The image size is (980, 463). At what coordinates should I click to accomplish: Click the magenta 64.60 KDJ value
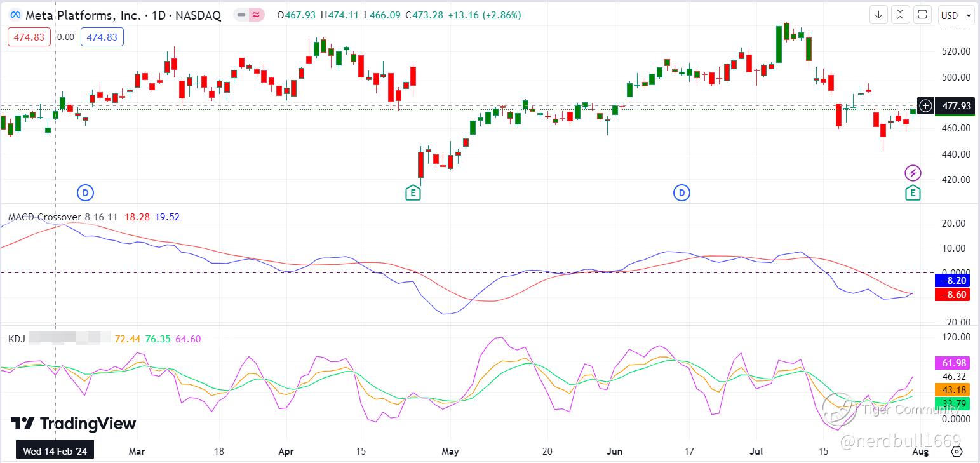coord(188,339)
